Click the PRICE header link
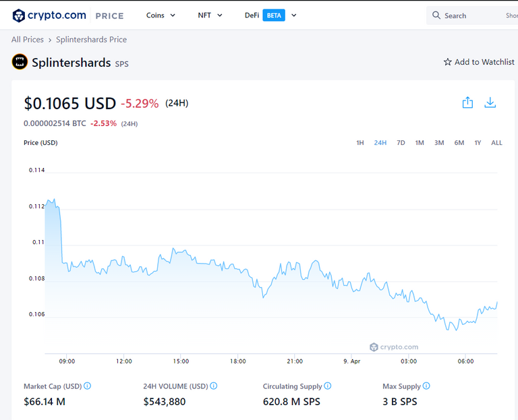Viewport: 518px width, 420px height. [x=109, y=16]
